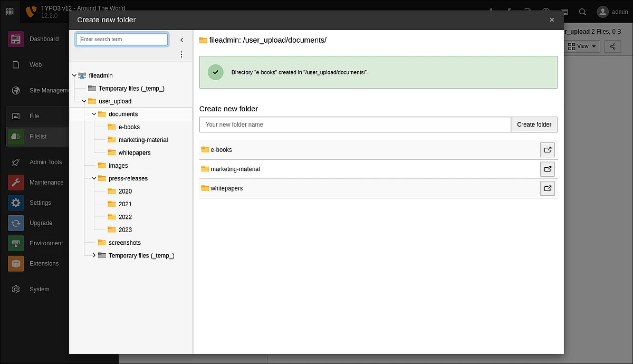The height and width of the screenshot is (364, 633).
Task: Click the search magnifier in top bar
Action: coord(582,12)
